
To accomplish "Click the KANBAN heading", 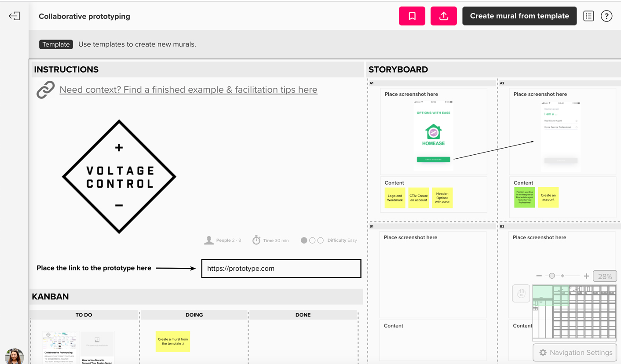I will click(x=50, y=297).
